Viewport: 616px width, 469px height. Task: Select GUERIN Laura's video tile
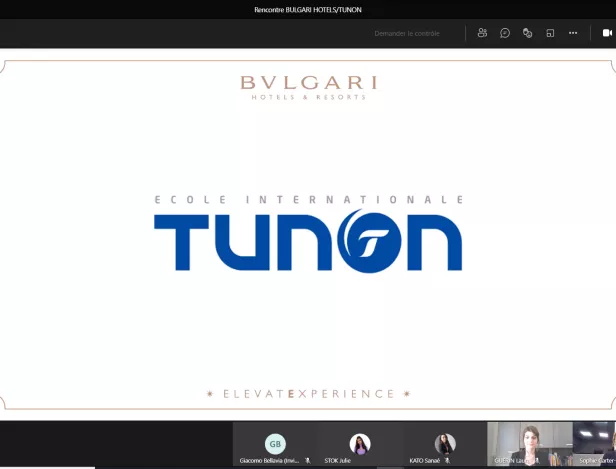point(530,444)
